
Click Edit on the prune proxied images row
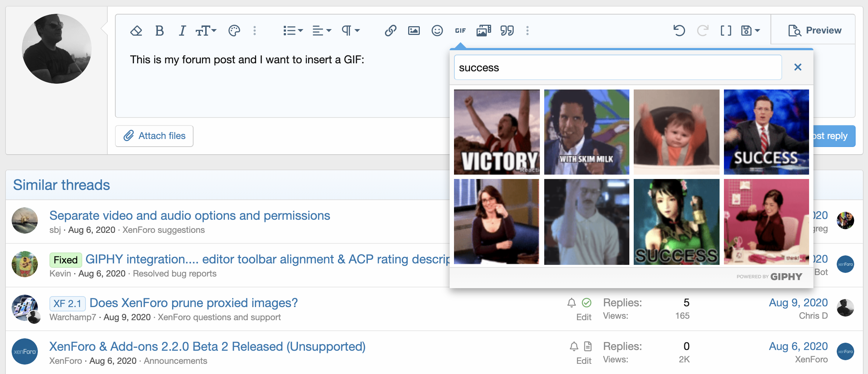[584, 317]
